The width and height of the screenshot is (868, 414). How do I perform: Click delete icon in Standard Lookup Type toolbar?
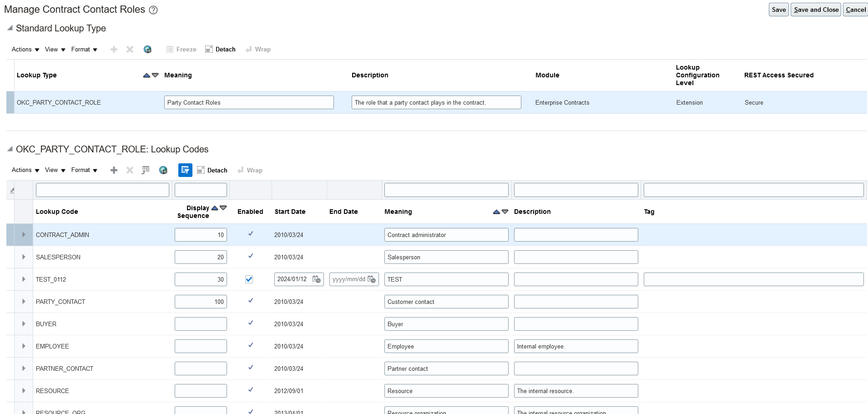pyautogui.click(x=130, y=50)
